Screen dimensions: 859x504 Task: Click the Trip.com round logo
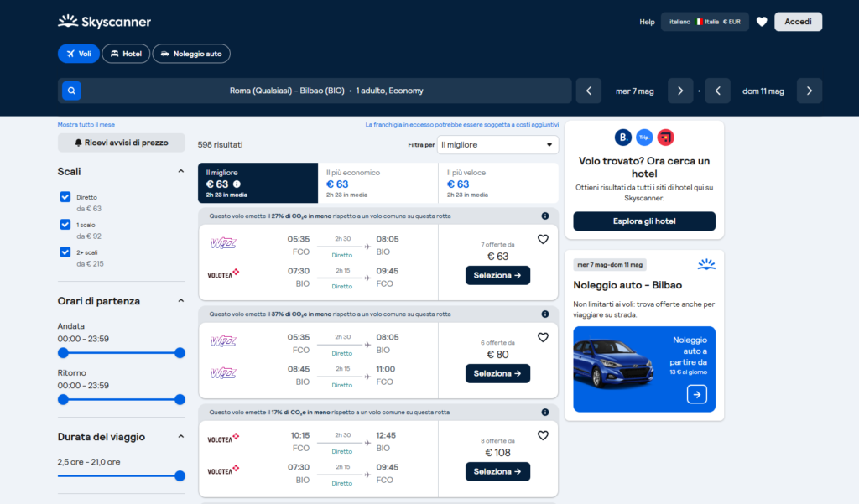tap(644, 138)
